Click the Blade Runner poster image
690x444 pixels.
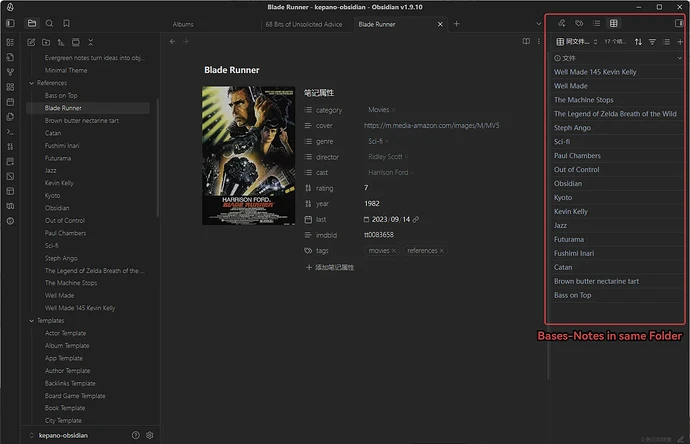(x=248, y=155)
